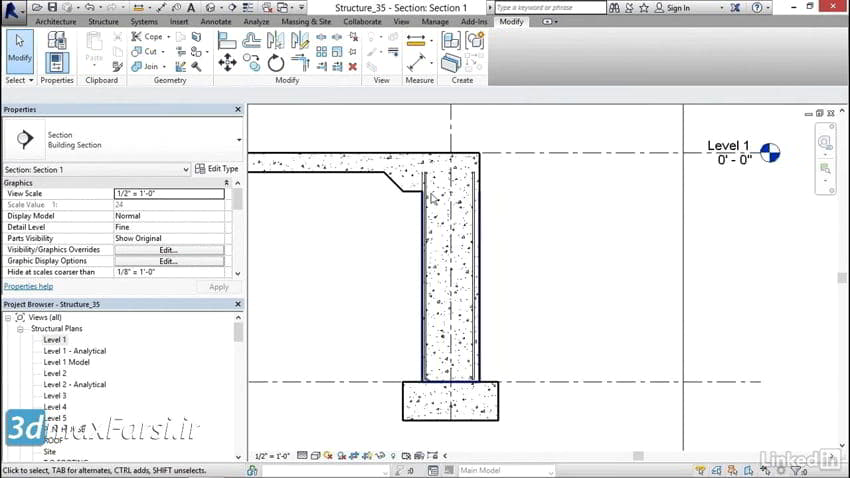Click the Aligned Dimension icon in Measure panel

[415, 63]
